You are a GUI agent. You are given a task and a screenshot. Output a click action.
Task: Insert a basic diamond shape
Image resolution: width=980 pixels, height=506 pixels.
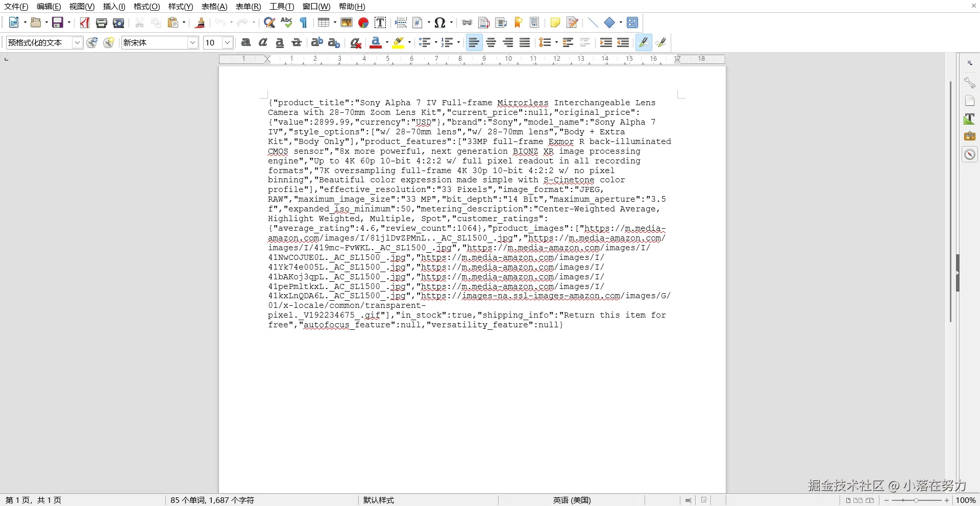(x=609, y=22)
